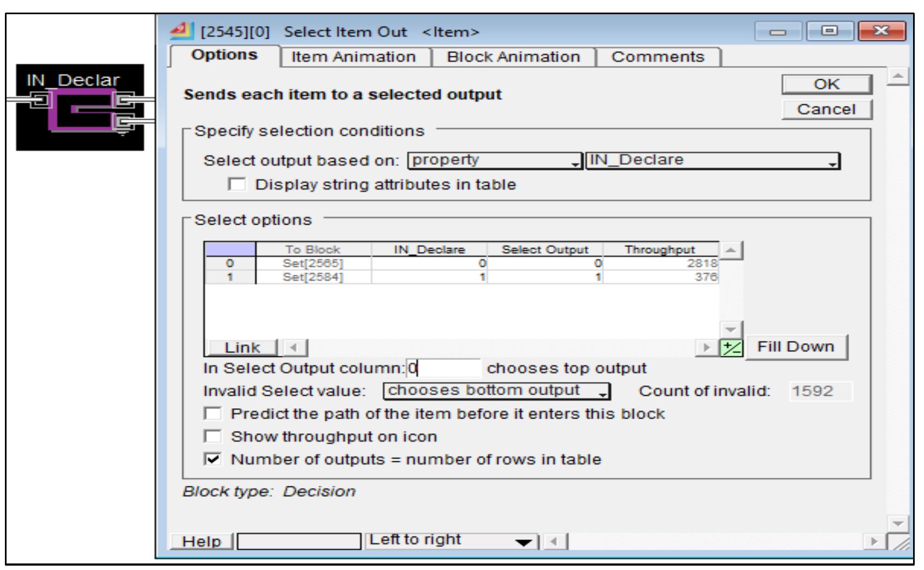924x570 pixels.
Task: Uncheck Number of outputs equals rows option
Action: [x=213, y=460]
